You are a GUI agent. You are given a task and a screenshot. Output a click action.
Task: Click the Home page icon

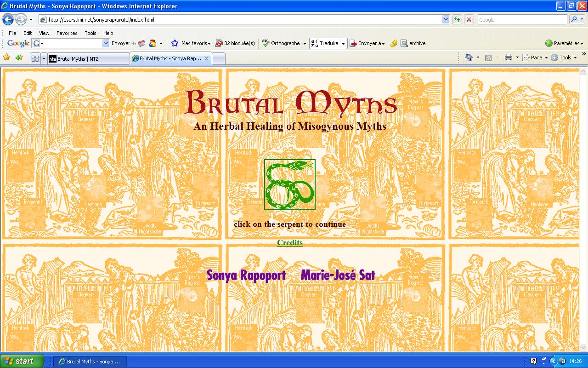[469, 57]
